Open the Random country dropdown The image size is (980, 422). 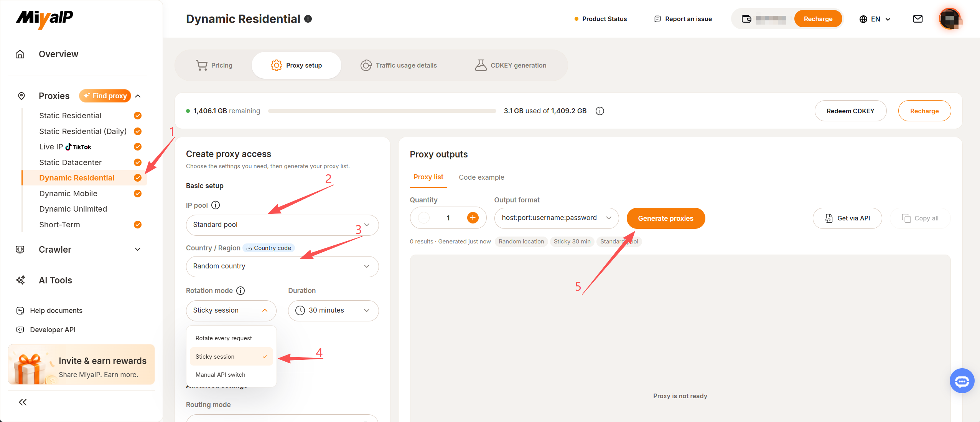(282, 266)
